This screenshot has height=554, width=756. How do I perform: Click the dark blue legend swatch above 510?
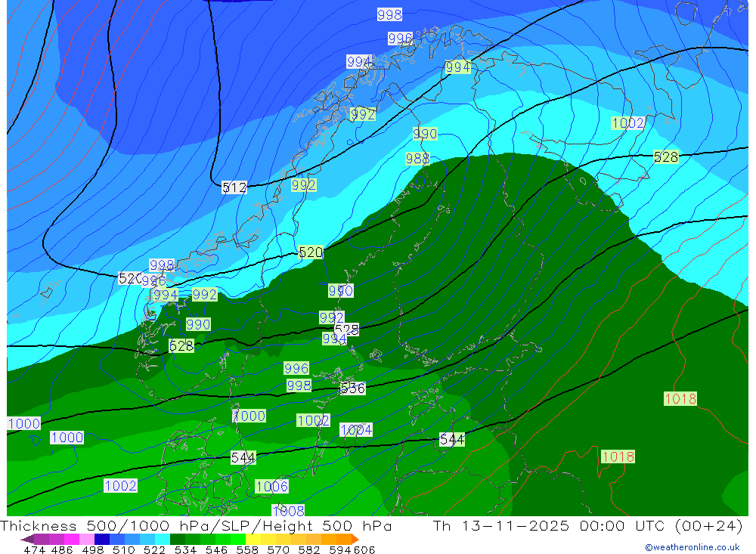coord(102,539)
